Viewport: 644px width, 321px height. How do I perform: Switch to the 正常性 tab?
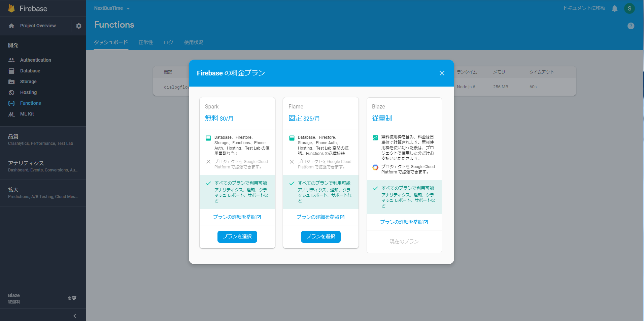pyautogui.click(x=146, y=42)
